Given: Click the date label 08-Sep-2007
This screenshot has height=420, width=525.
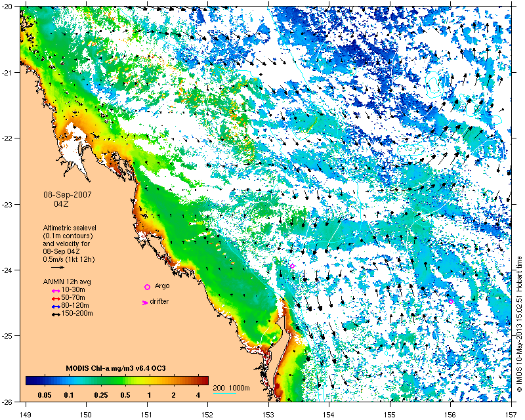Looking at the screenshot, I should (x=68, y=195).
